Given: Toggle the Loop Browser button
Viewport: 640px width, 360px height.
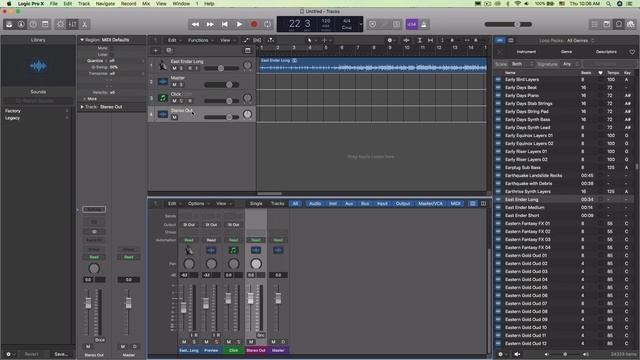Looking at the screenshot, I should tap(619, 24).
